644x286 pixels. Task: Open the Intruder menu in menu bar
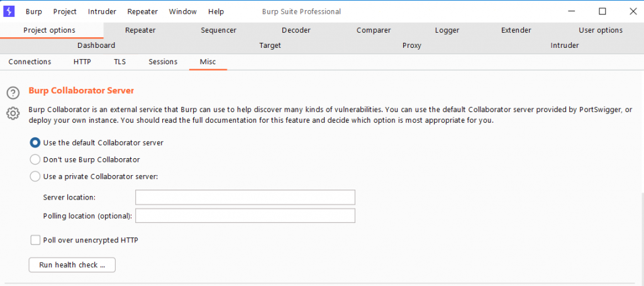coord(102,11)
